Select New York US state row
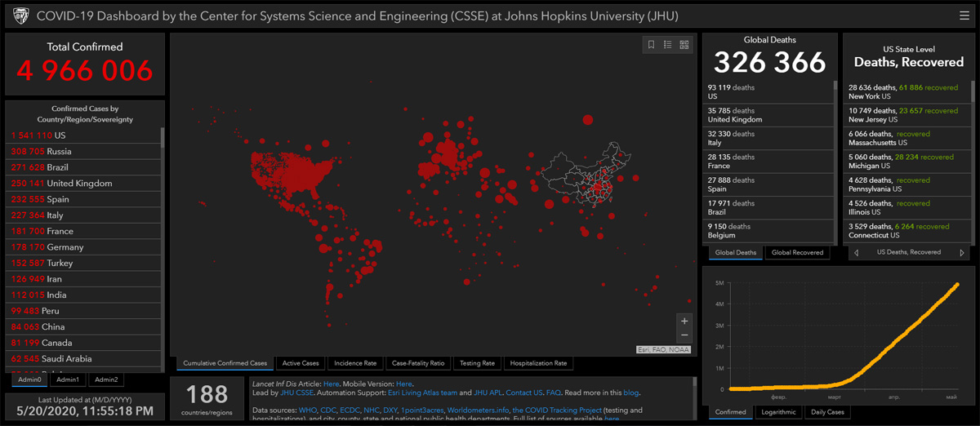This screenshot has height=426, width=980. point(907,91)
